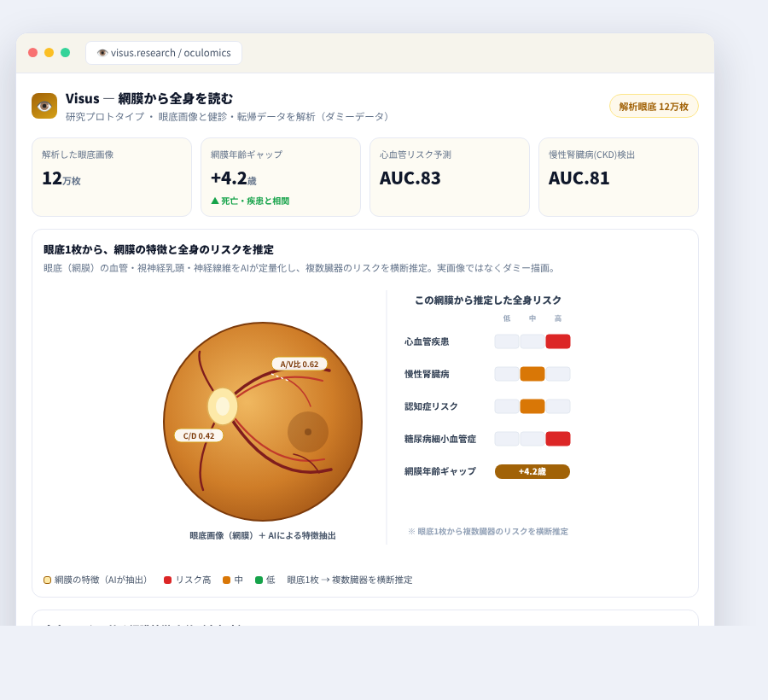The width and height of the screenshot is (768, 700).
Task: Click the red high-risk cell for 心血管疾患
Action: click(558, 341)
